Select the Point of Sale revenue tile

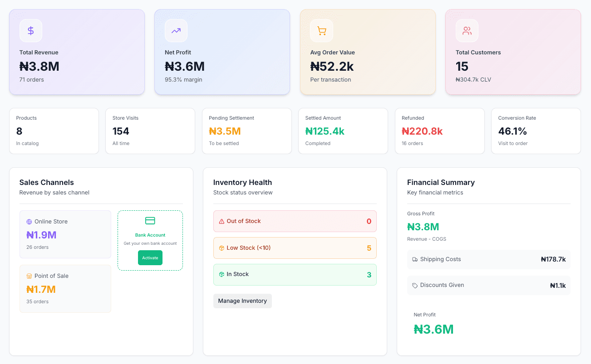(65, 288)
